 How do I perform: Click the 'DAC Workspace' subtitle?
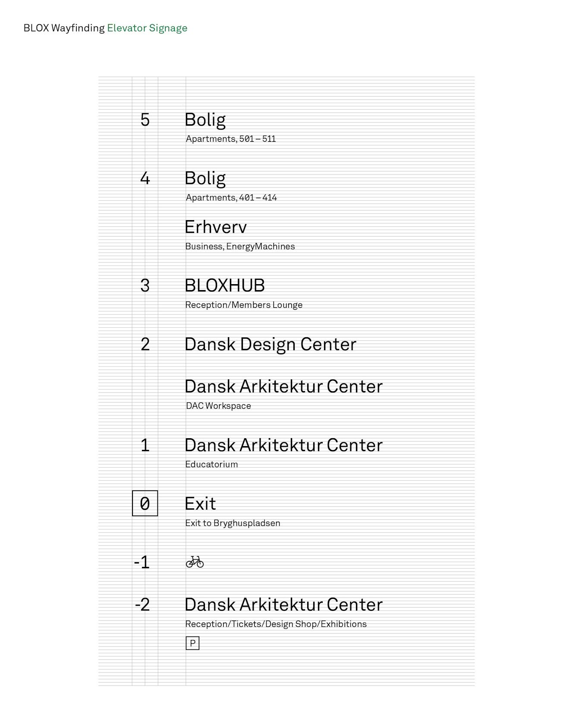click(x=218, y=406)
